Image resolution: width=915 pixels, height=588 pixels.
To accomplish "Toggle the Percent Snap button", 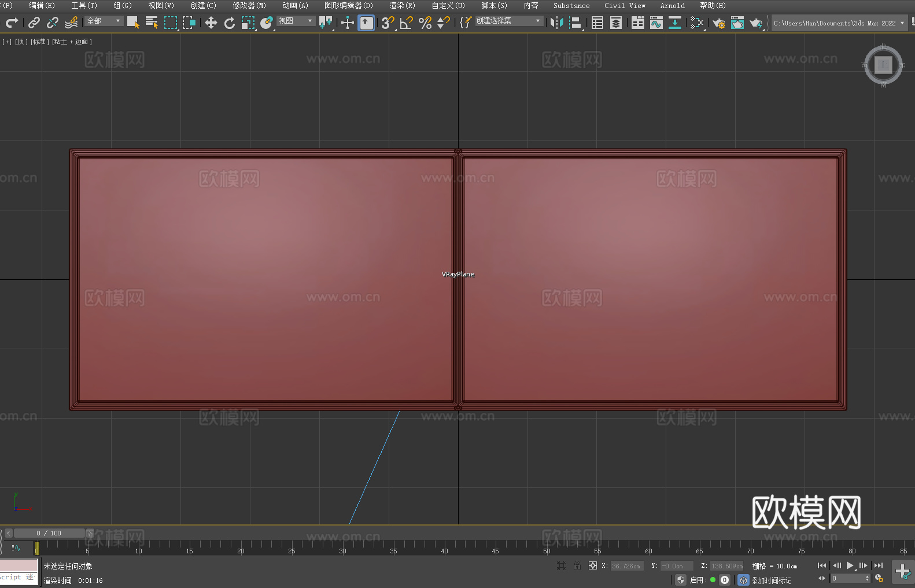I will [425, 23].
